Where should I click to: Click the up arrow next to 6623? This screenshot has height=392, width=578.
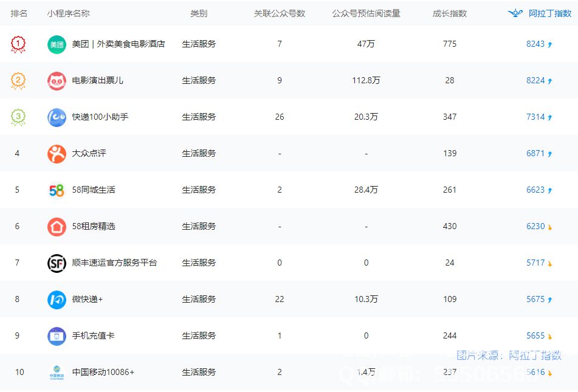(550, 190)
